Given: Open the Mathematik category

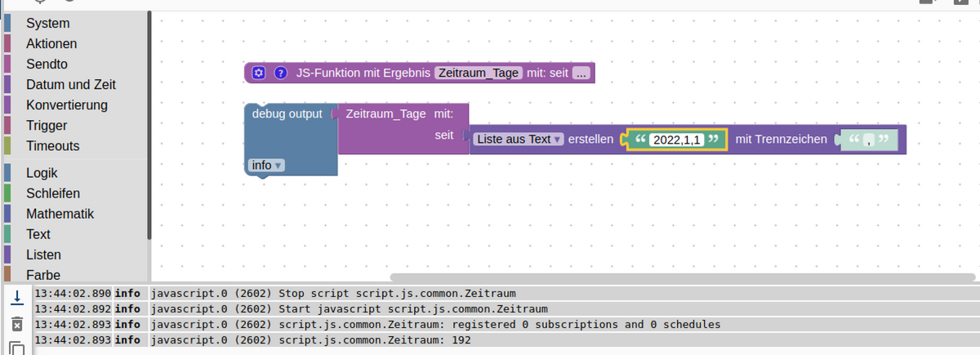Looking at the screenshot, I should (60, 214).
